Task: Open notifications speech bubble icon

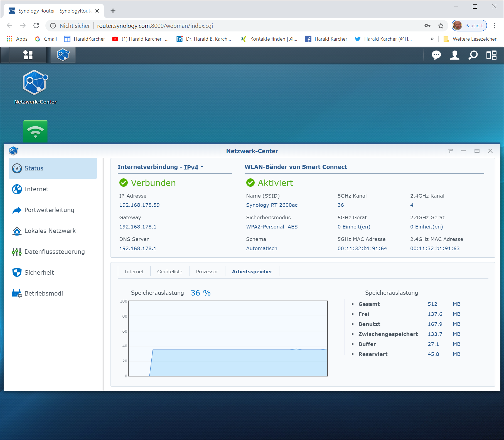Action: click(436, 55)
